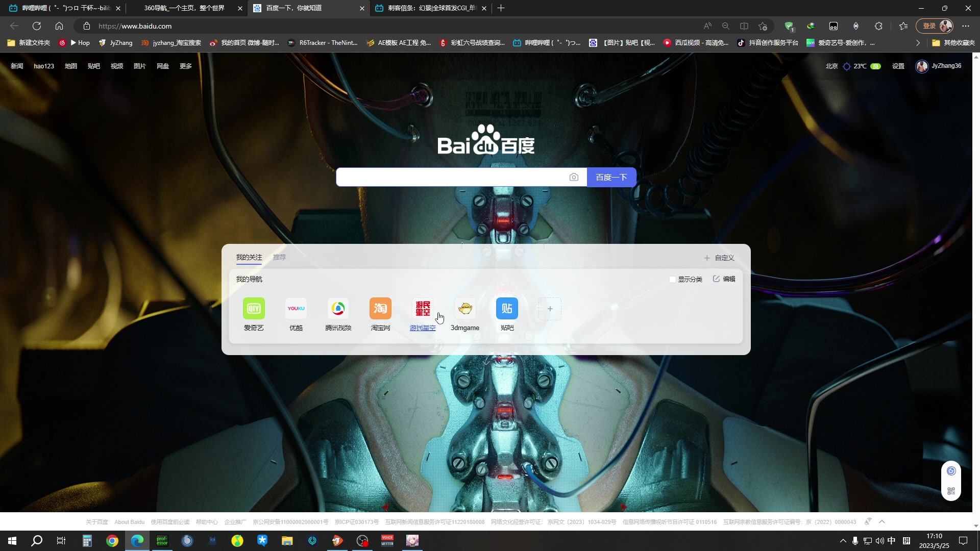
Task: Switch to the 我的关注 tab
Action: (249, 257)
